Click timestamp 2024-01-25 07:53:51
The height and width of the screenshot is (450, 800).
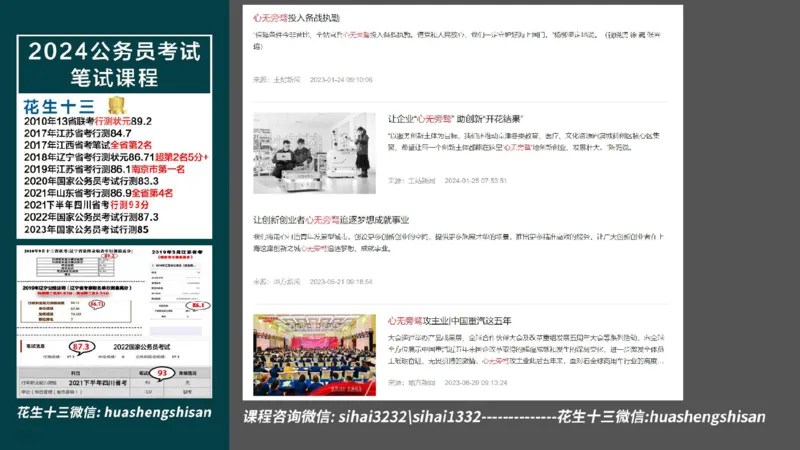(476, 181)
